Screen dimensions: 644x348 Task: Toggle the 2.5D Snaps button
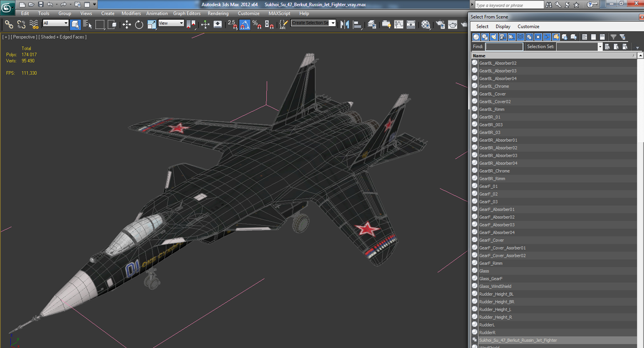click(232, 24)
